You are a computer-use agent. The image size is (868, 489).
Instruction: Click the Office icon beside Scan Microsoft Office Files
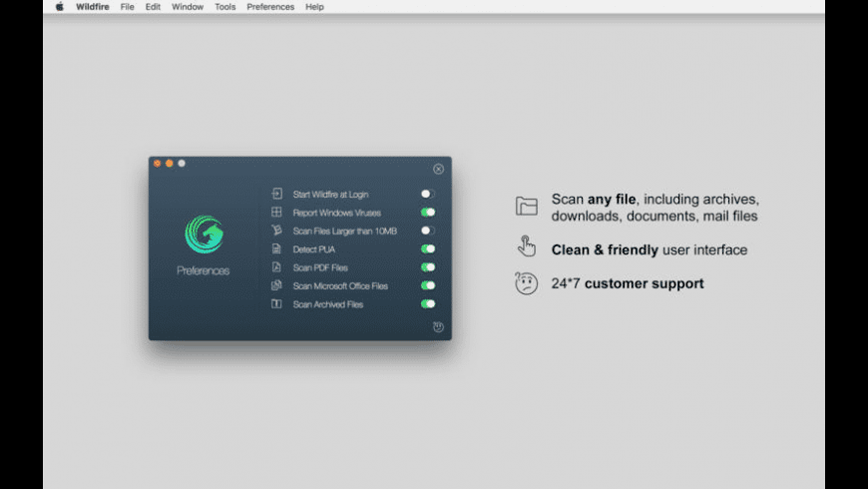276,285
